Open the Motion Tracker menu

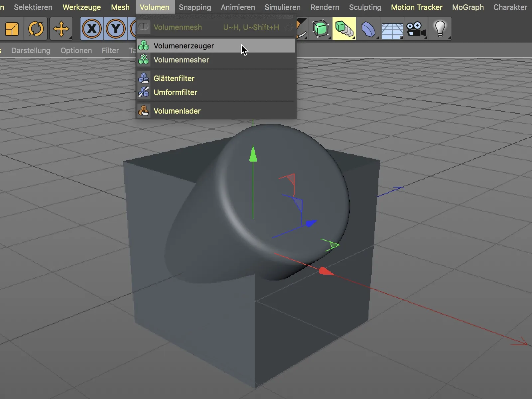(417, 7)
